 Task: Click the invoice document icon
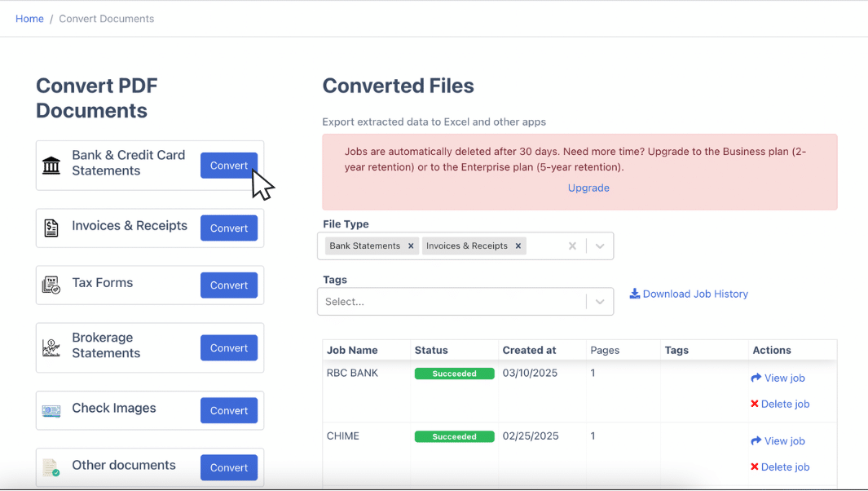(51, 228)
